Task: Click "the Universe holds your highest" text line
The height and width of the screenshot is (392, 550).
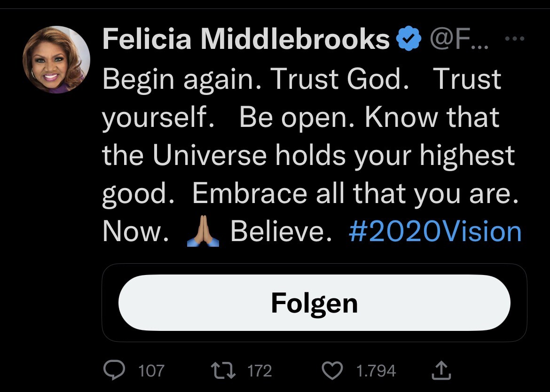Action: 308,155
